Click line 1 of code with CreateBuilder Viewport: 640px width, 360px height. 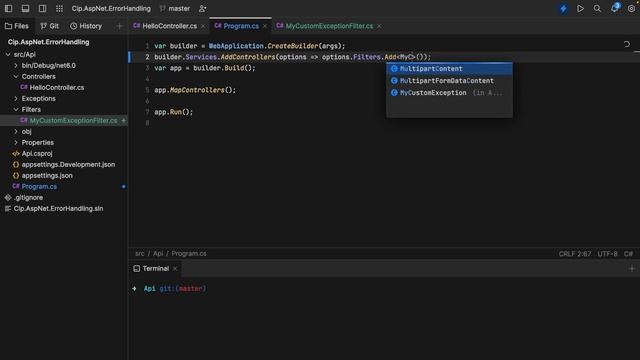click(x=249, y=46)
